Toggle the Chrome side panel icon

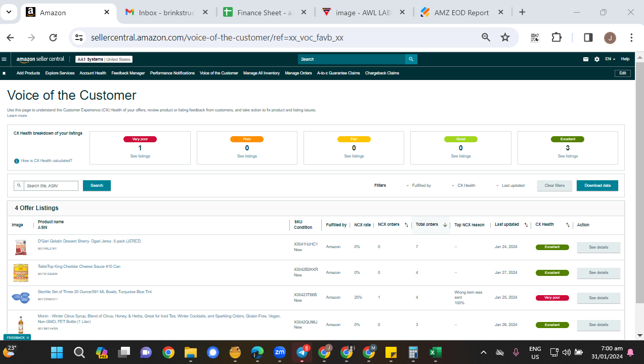(x=588, y=37)
